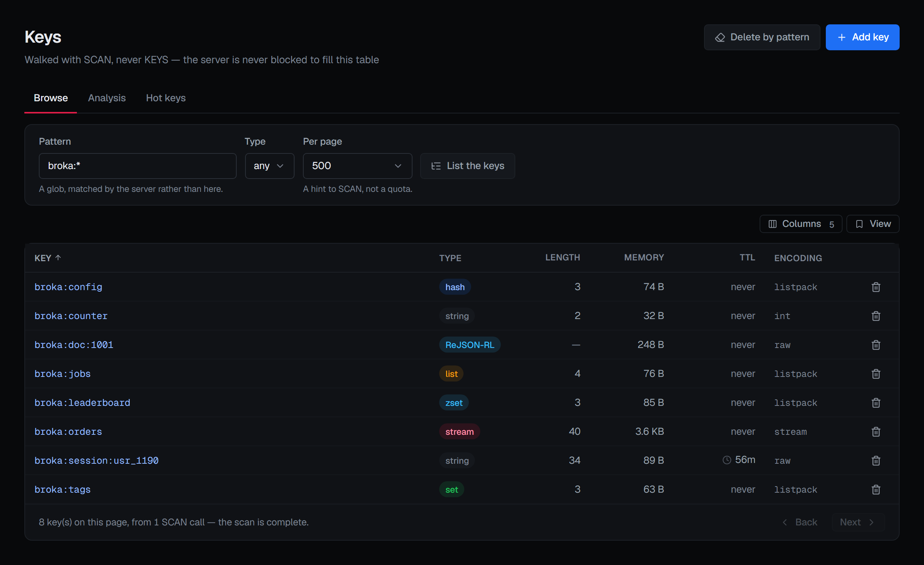Viewport: 924px width, 565px height.
Task: Click trash icon on broka:tags row
Action: pos(876,489)
